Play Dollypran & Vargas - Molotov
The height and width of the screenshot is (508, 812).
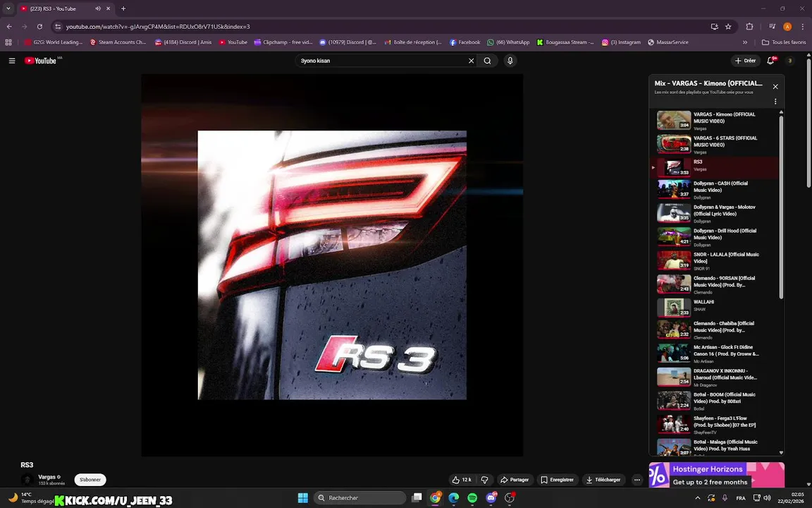click(x=715, y=214)
